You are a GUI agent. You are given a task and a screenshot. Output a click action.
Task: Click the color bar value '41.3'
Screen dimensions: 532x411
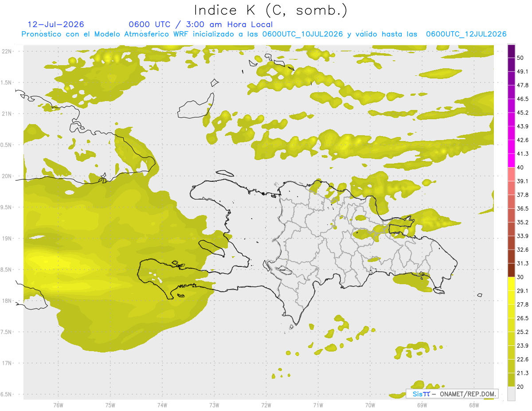click(523, 154)
